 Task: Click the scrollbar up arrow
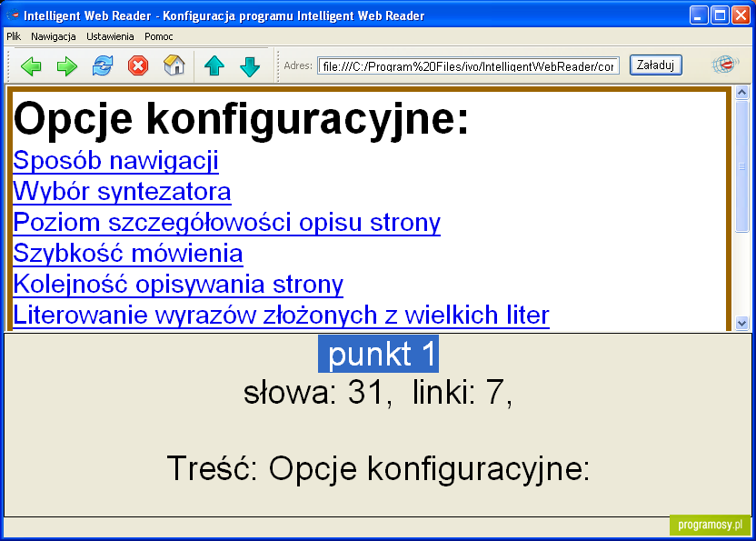pyautogui.click(x=742, y=92)
